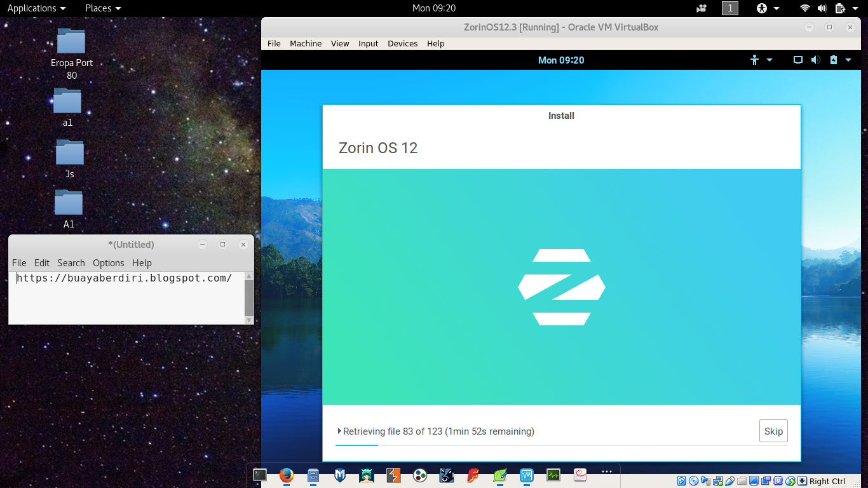
Task: Click the Right Ctrl host key label
Action: coord(827,481)
